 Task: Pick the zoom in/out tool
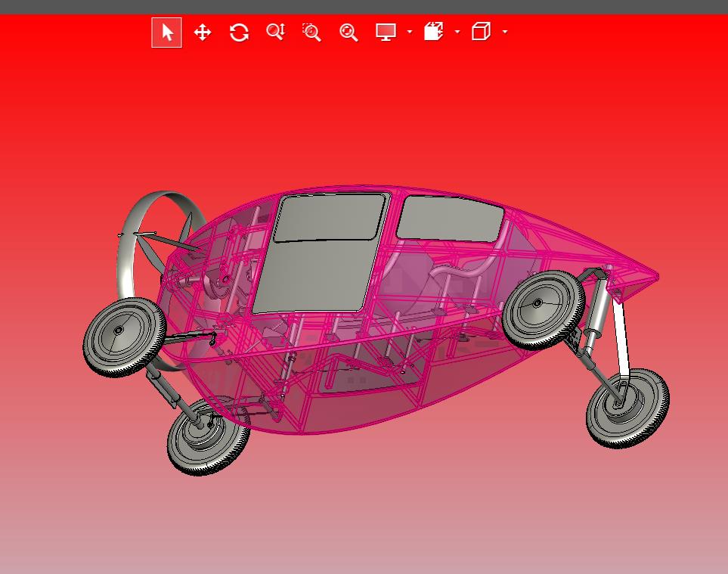click(x=275, y=32)
